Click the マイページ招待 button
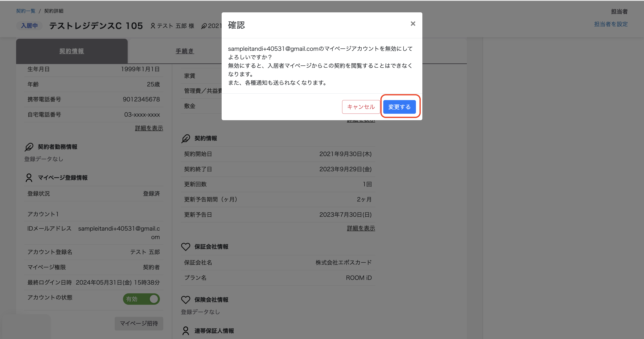This screenshot has height=339, width=644. [139, 324]
